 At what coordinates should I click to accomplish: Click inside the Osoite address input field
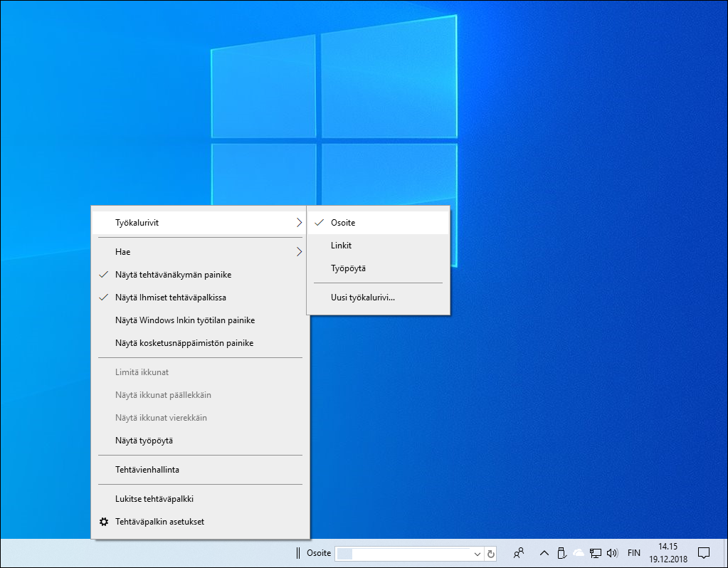(406, 553)
